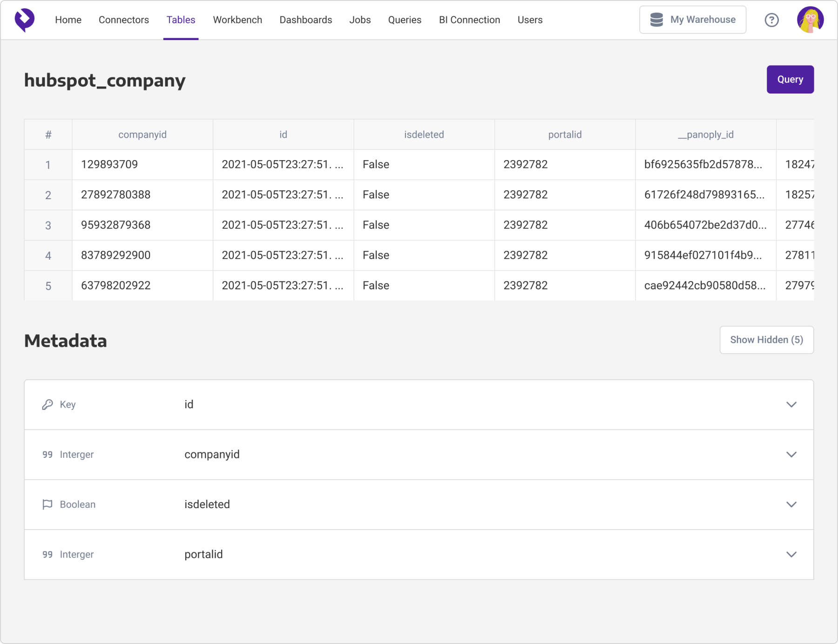
Task: Open the My Warehouse selector
Action: [693, 20]
